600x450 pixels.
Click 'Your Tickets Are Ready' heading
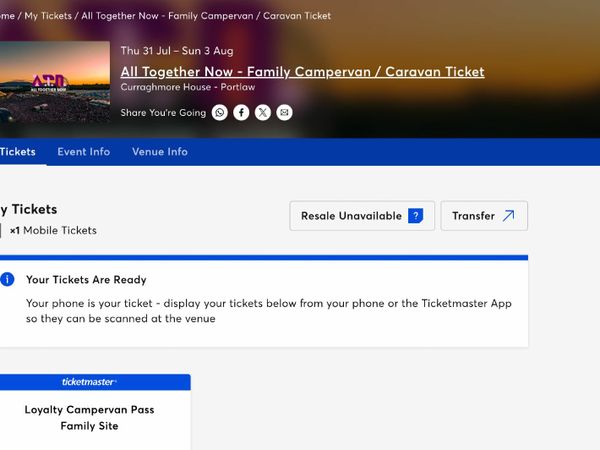(86, 280)
